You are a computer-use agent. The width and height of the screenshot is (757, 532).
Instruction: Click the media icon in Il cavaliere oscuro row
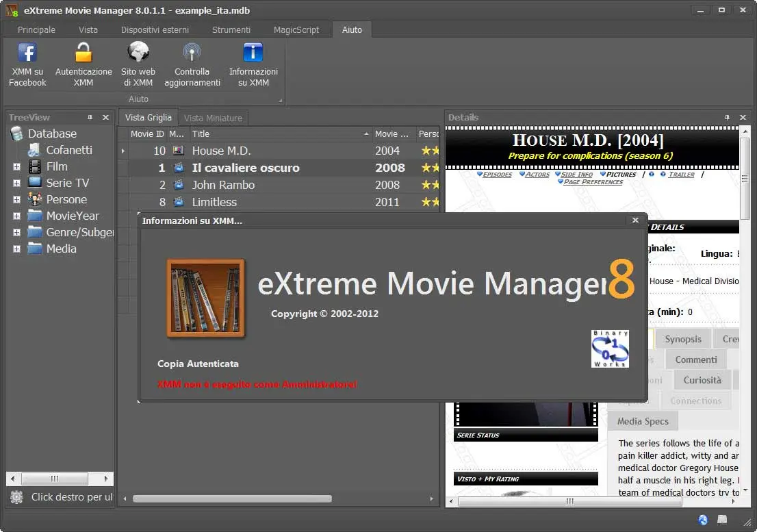pos(178,168)
